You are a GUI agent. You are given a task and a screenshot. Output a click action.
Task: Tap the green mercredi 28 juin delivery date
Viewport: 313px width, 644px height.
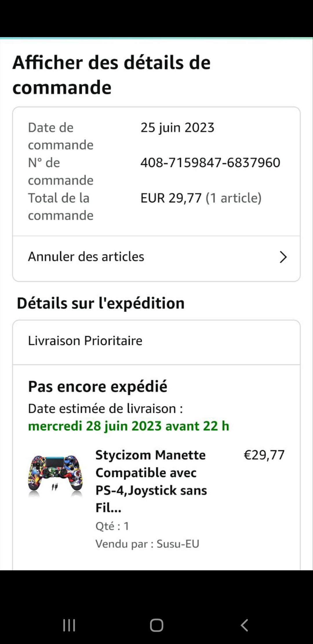click(x=128, y=426)
